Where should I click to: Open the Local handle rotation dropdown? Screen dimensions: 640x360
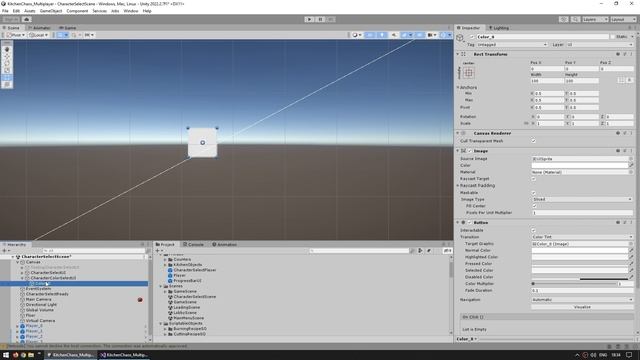[38, 35]
